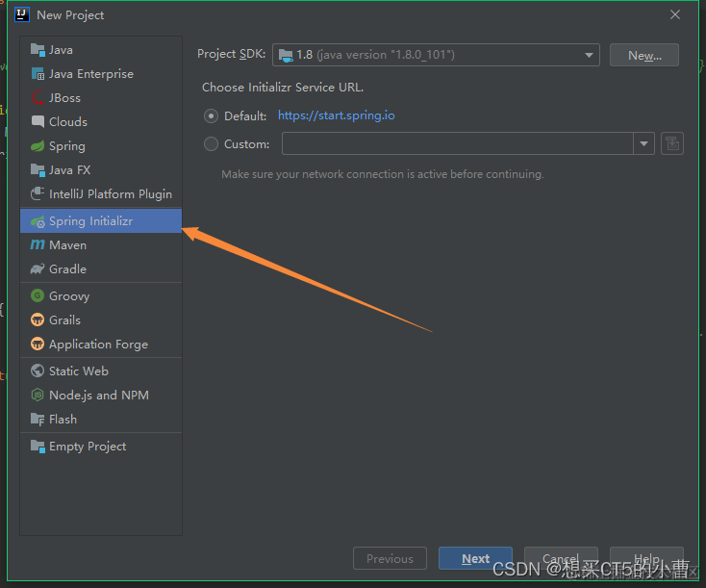Click the IntelliJ IDEA logo in title bar
The width and height of the screenshot is (706, 588).
[x=22, y=14]
